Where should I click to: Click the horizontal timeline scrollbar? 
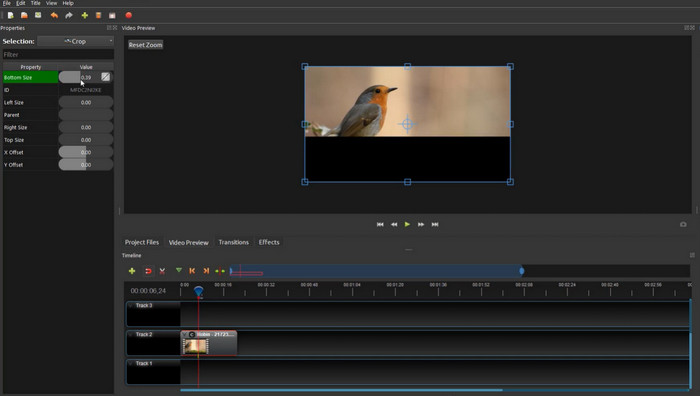pos(341,390)
